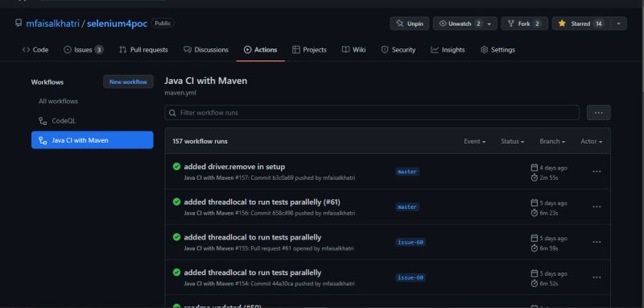
Task: Open the workflow options ellipsis button
Action: pos(598,113)
